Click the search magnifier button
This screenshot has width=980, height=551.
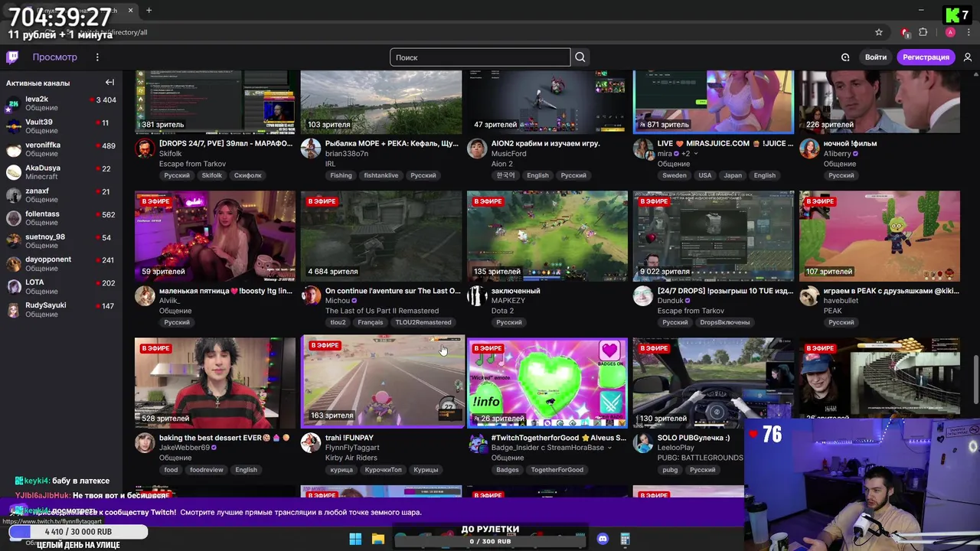tap(580, 57)
